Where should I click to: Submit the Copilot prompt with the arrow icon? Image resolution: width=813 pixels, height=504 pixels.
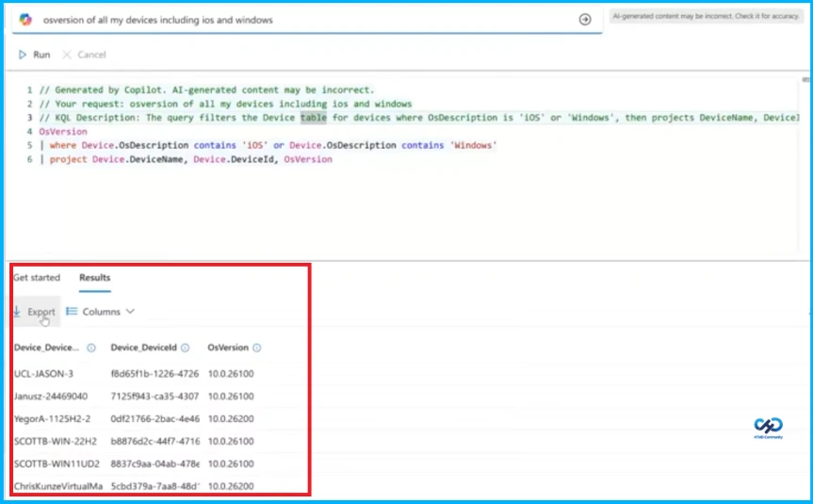585,20
